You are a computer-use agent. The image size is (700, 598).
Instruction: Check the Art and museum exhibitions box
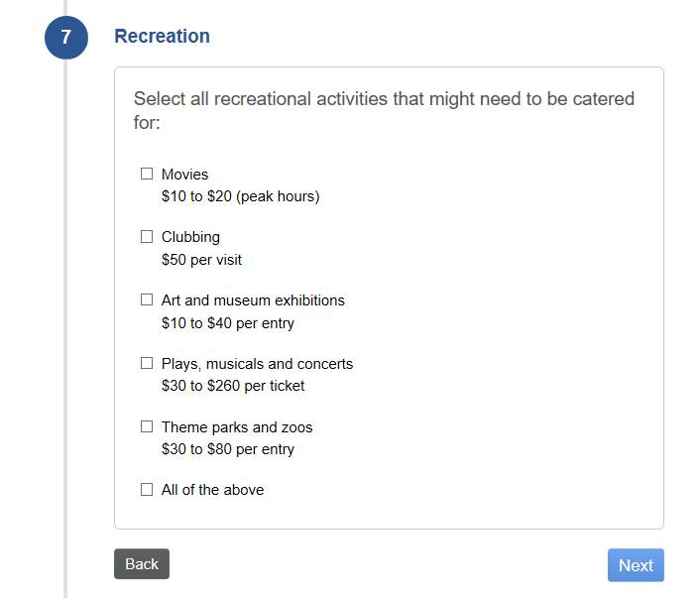[x=147, y=299]
